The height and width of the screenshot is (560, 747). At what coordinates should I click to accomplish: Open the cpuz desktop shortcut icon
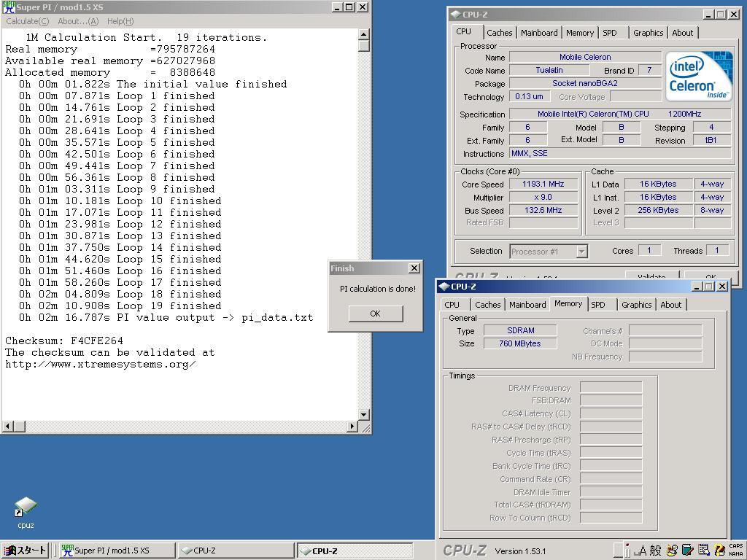pos(26,507)
